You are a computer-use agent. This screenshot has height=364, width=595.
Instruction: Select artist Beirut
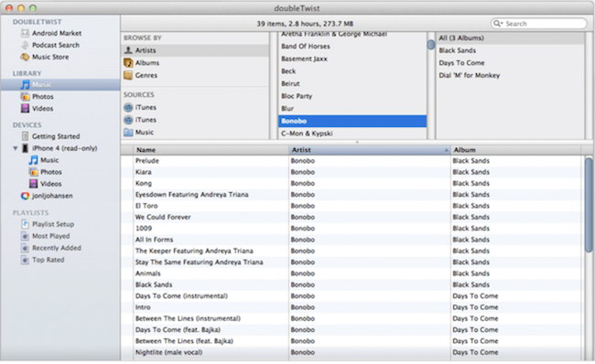(x=290, y=84)
